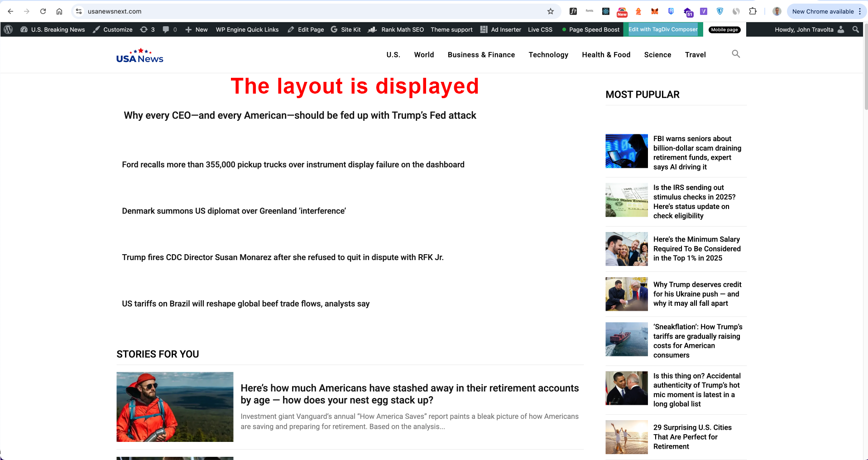868x460 pixels.
Task: Open the browser home page icon
Action: 59,11
